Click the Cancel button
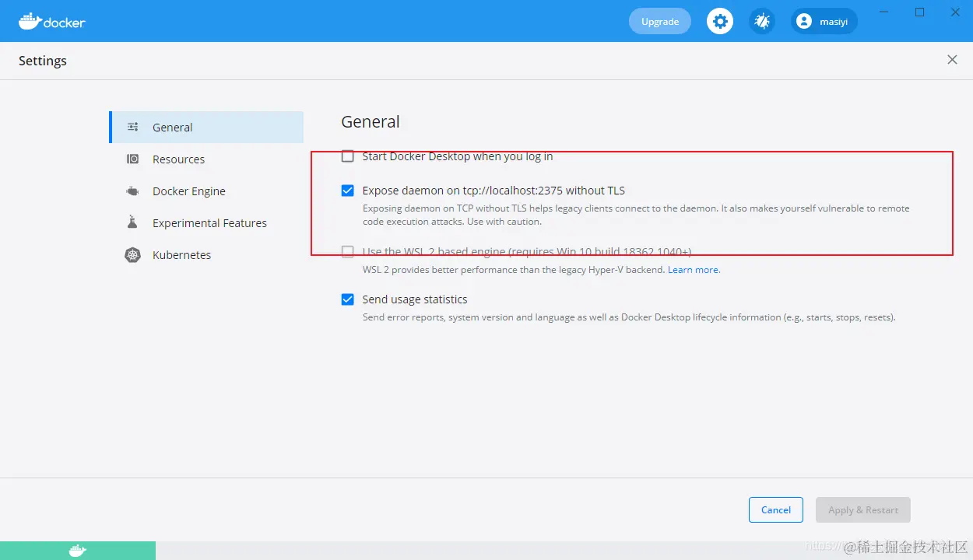973x560 pixels. [x=776, y=510]
